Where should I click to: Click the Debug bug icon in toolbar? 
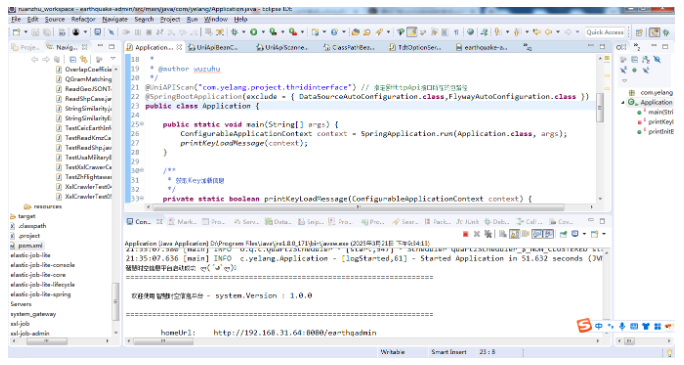(x=234, y=32)
